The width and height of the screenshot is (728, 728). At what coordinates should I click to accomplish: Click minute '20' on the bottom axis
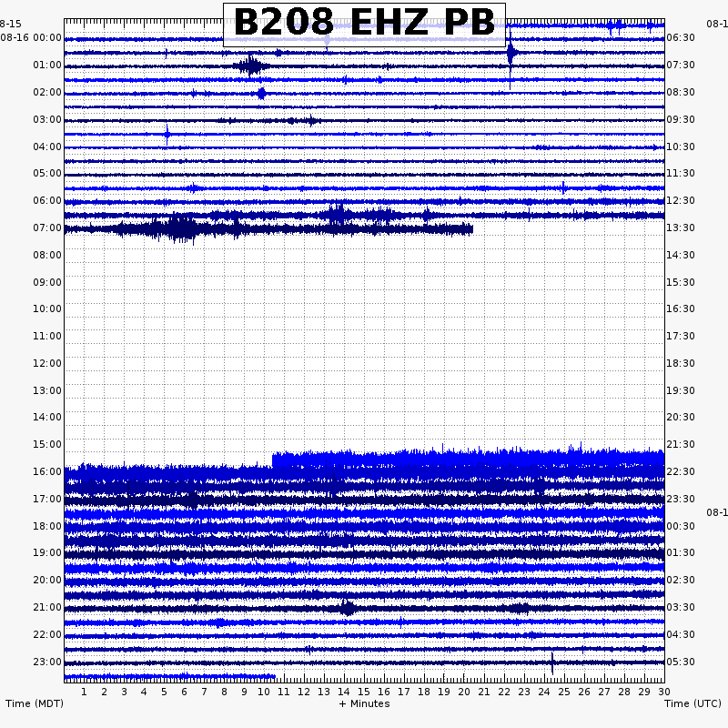coord(464,693)
